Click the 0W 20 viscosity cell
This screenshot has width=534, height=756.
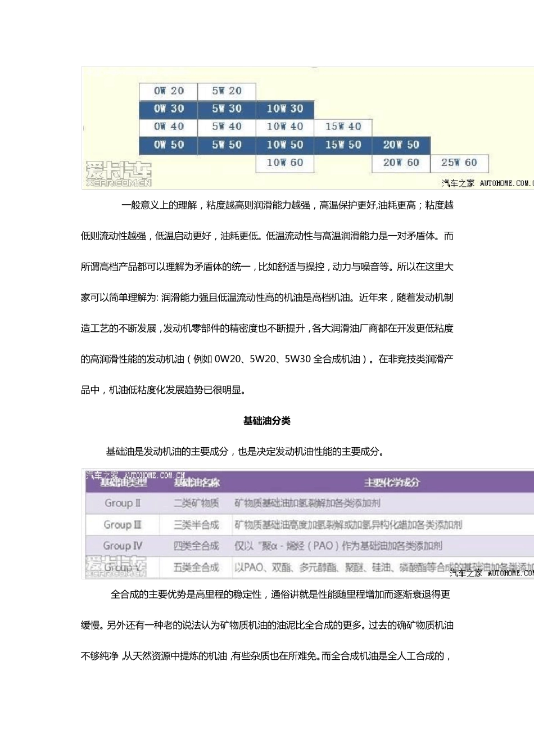pyautogui.click(x=169, y=91)
